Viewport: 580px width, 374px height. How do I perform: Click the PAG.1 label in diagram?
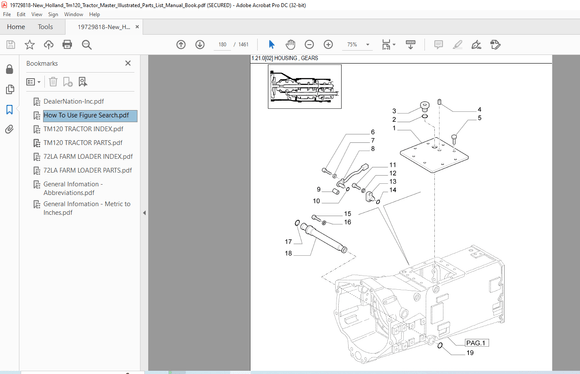476,343
